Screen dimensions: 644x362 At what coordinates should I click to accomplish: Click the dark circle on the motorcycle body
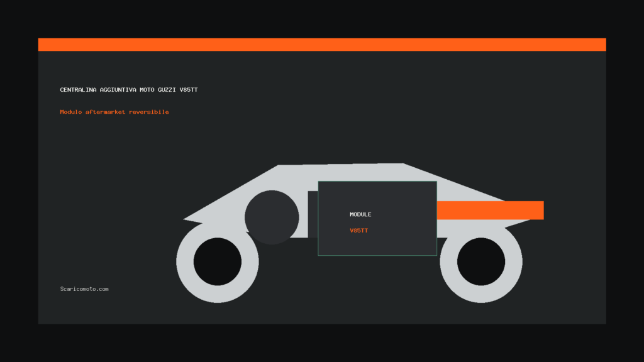coord(272,217)
